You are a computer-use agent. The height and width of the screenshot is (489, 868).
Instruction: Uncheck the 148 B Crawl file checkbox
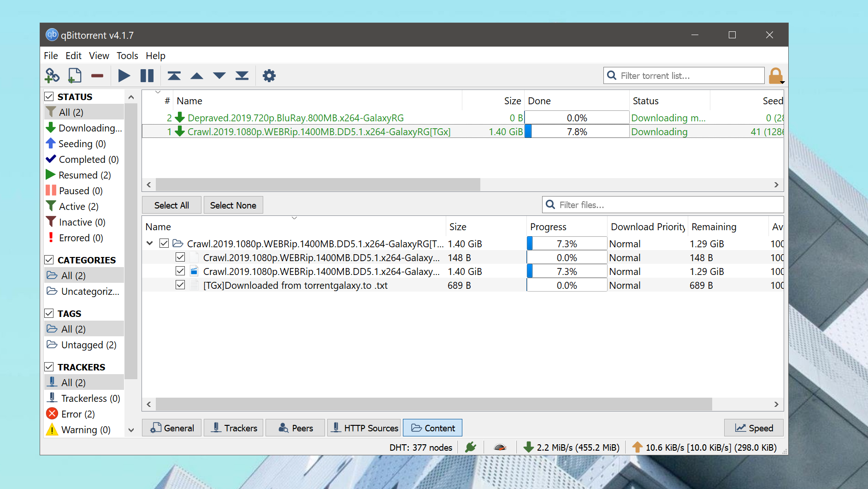[180, 257]
